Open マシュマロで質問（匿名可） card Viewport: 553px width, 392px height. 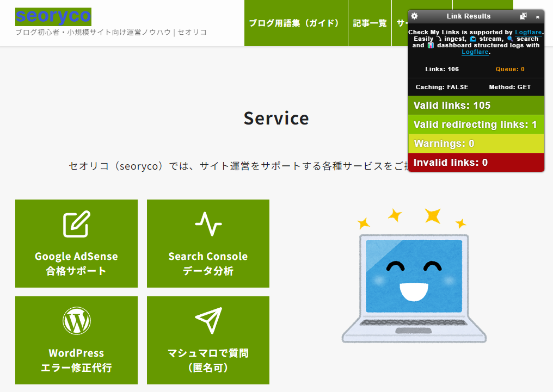208,340
